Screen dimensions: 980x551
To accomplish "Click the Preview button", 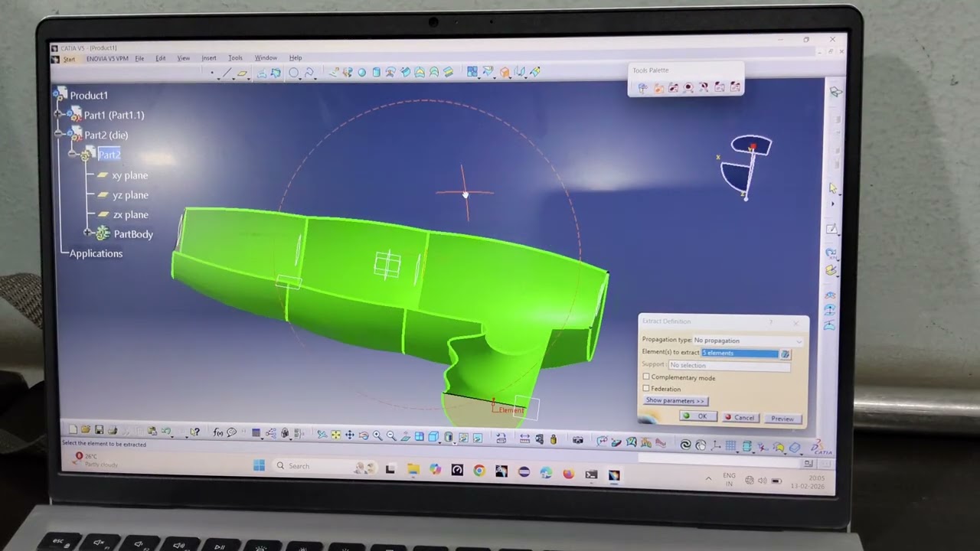I will [x=782, y=419].
